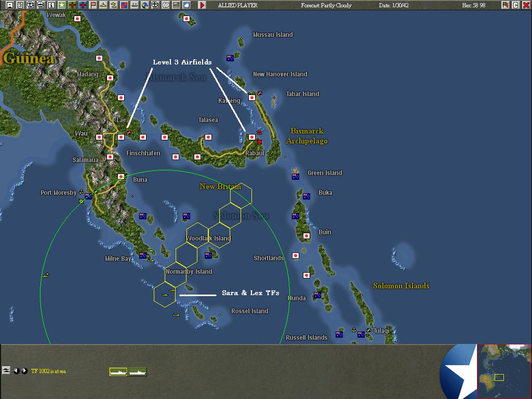Select the Japanese flag at Buna
The height and width of the screenshot is (399, 532).
(x=121, y=177)
